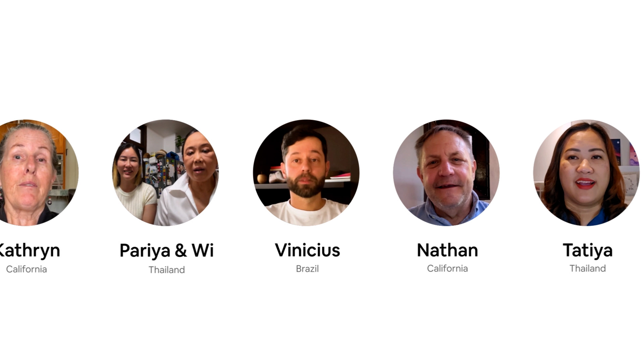Click the woman wearing red lipstick
Image resolution: width=644 pixels, height=362 pixels.
click(x=585, y=174)
